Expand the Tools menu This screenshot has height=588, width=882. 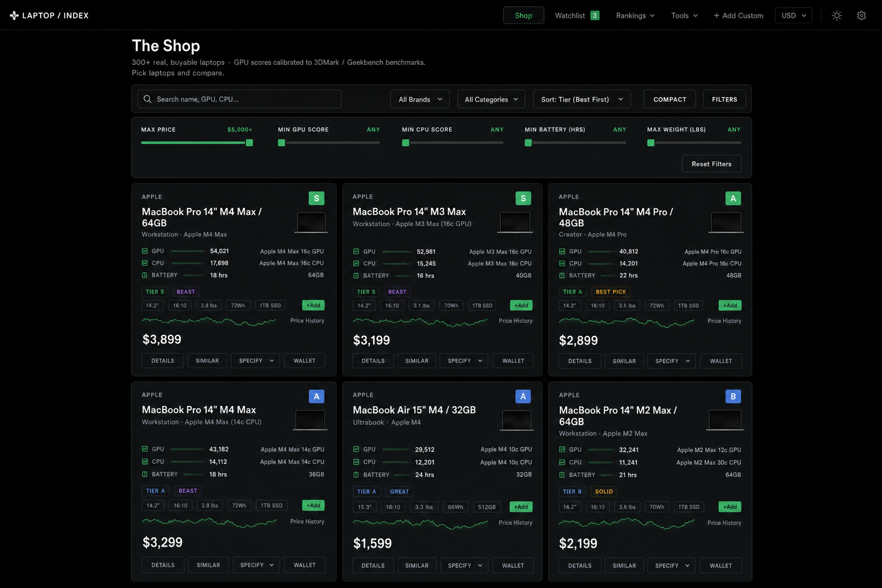[x=684, y=16]
